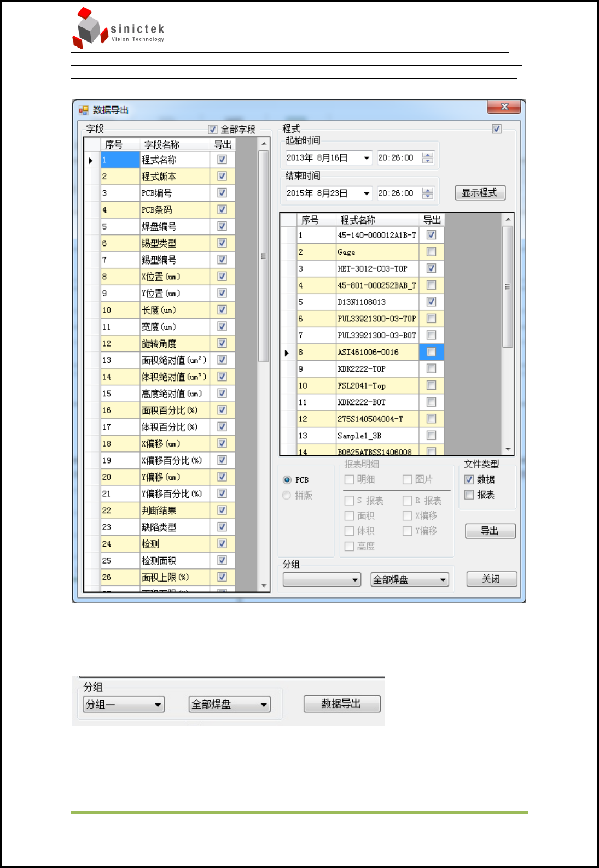Select the PCB radio button
The height and width of the screenshot is (868, 599).
click(287, 480)
